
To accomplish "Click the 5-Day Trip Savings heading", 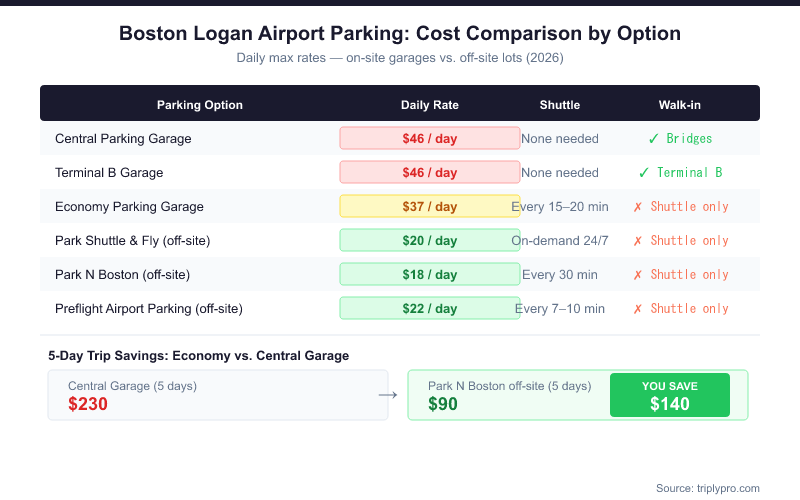I will pyautogui.click(x=199, y=355).
